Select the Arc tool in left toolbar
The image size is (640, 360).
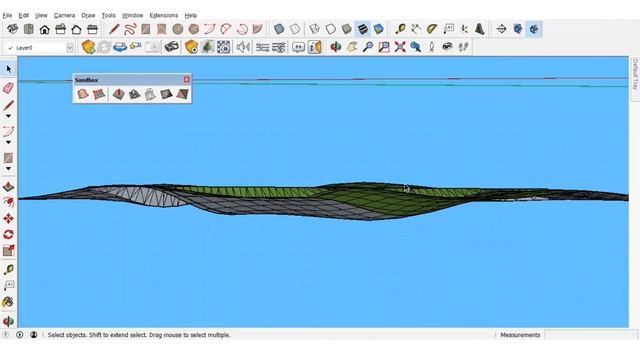tap(9, 131)
